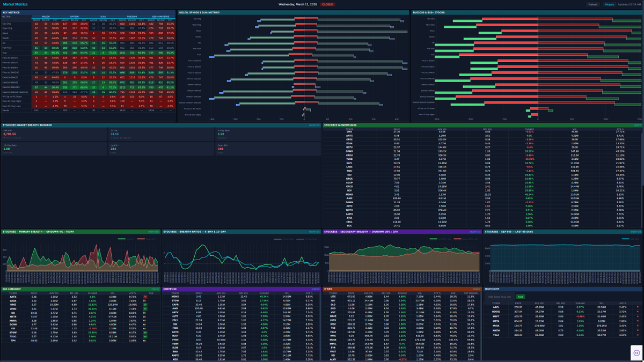Screen dimensions: 644x362
Task: Remove TSLA from watchlist with its X
Action: point(638,335)
